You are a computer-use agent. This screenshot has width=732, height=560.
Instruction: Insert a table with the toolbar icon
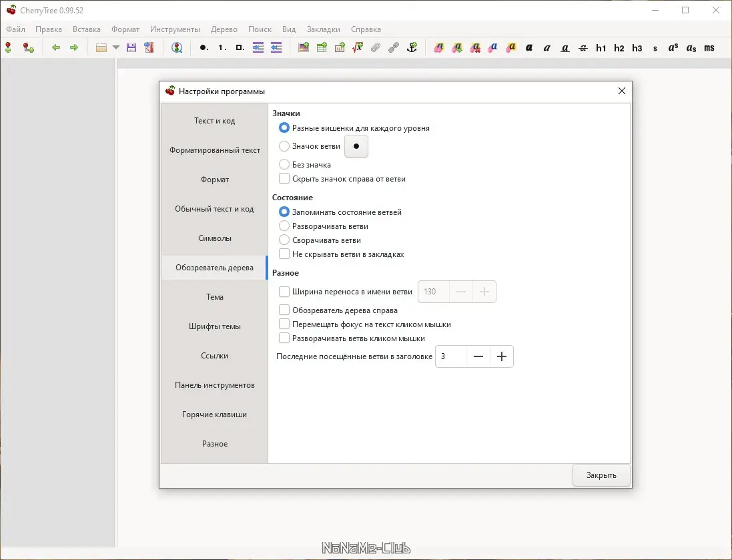tap(322, 47)
